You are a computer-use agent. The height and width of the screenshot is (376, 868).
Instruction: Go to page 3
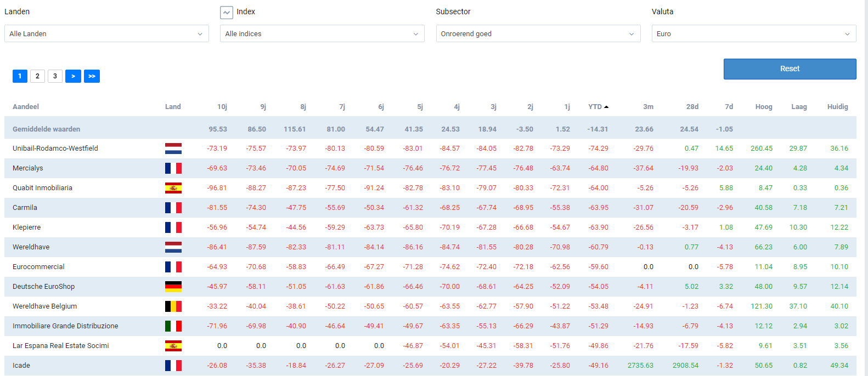click(55, 76)
